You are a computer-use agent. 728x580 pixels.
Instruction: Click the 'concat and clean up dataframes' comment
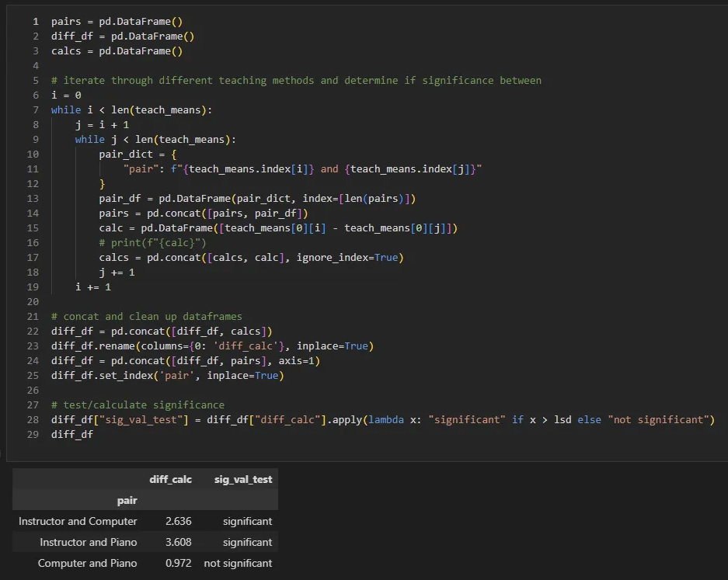coord(146,317)
